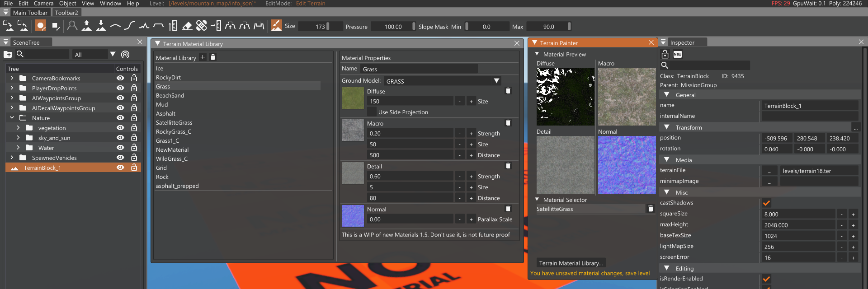
Task: Click the export terrain heightmap icon
Action: coord(23,26)
